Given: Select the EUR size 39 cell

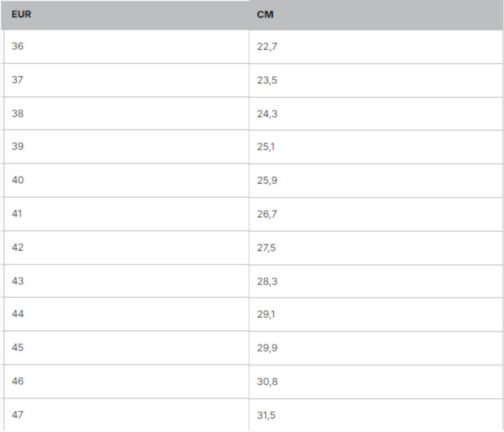Looking at the screenshot, I should click(x=18, y=146).
